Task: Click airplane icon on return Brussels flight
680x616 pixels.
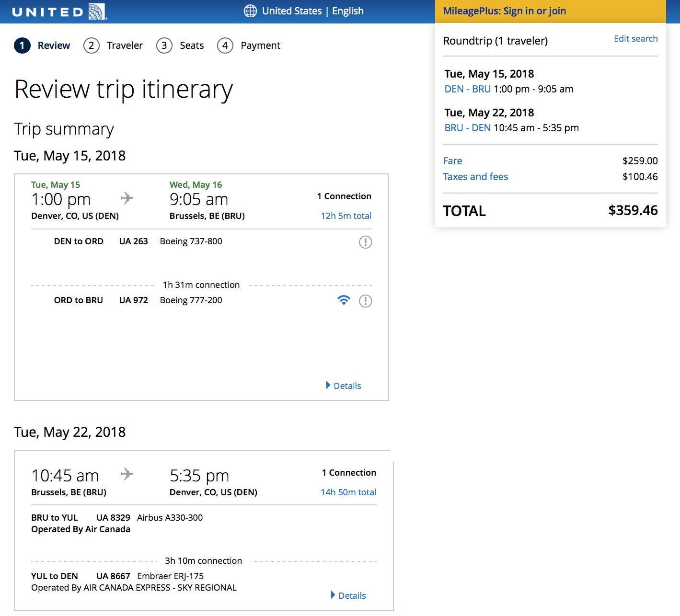Action: [127, 474]
